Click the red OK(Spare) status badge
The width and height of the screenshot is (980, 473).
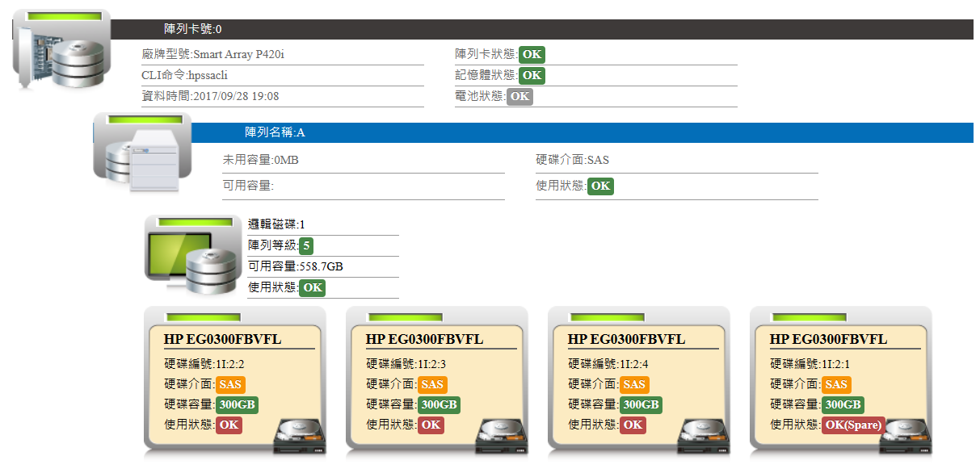[852, 425]
